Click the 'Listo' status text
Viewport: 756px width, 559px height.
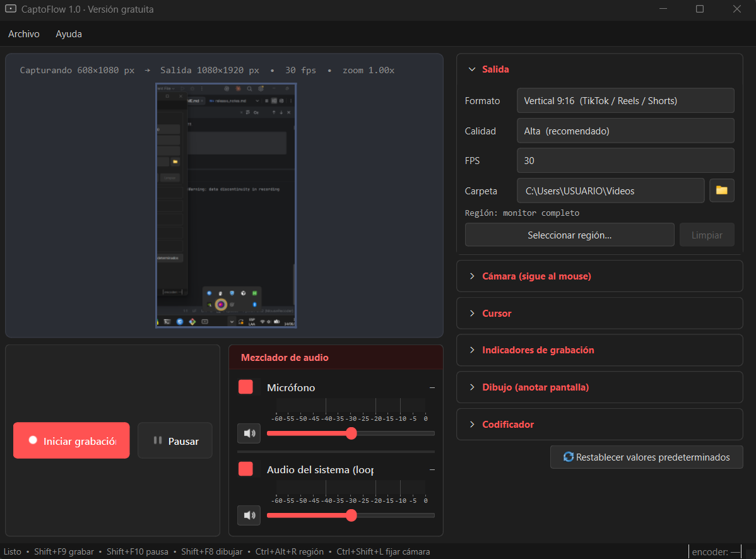[13, 552]
